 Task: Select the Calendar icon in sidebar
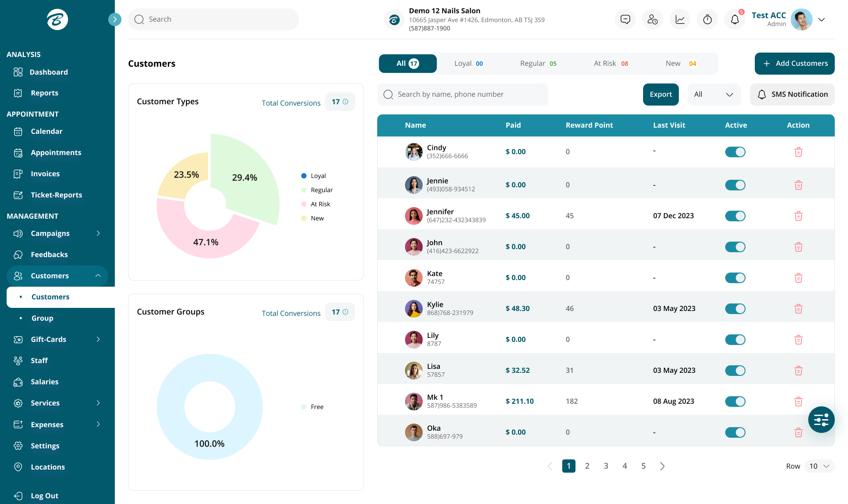click(x=18, y=131)
